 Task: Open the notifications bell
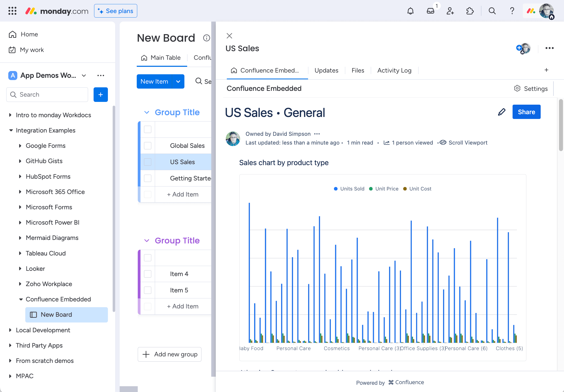pyautogui.click(x=410, y=11)
